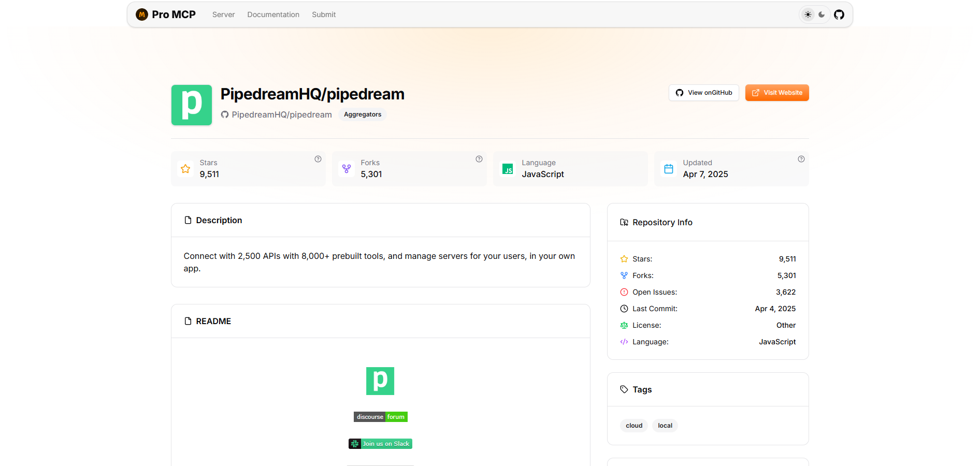Click the orange Visit Website button

777,93
